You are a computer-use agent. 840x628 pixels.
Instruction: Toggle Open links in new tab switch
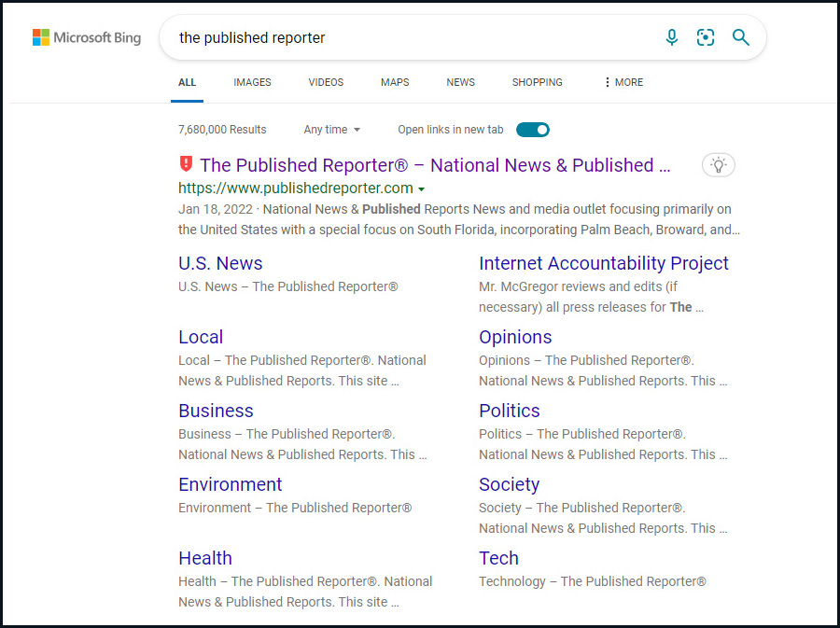(533, 130)
